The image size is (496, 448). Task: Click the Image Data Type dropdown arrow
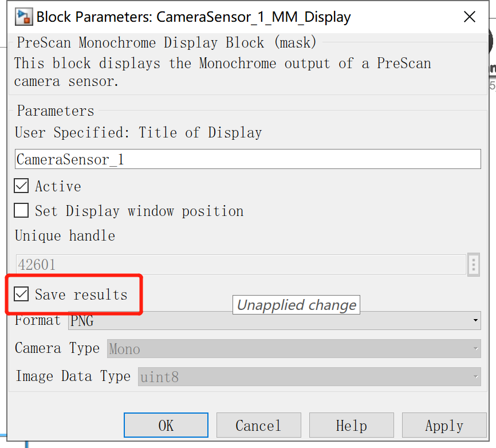point(475,376)
